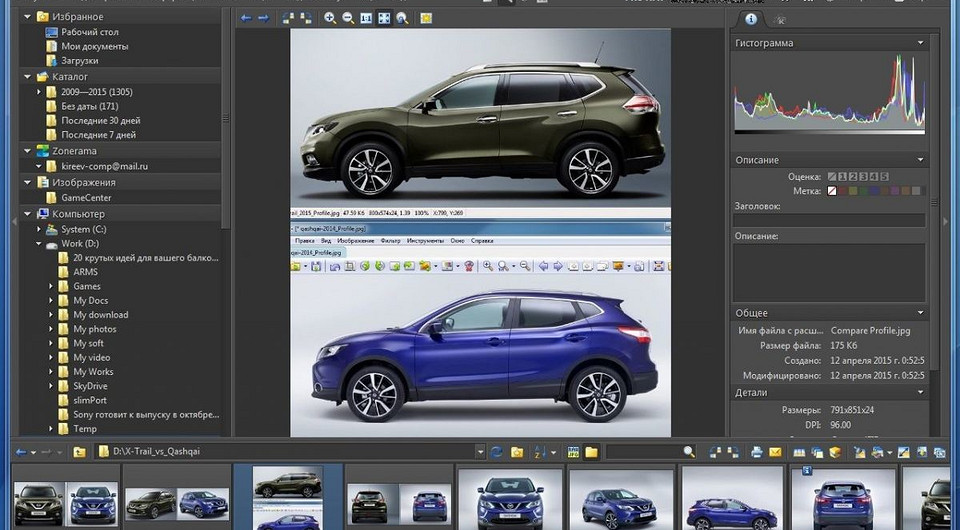
Task: Set rating to 5
Action: pos(884,177)
